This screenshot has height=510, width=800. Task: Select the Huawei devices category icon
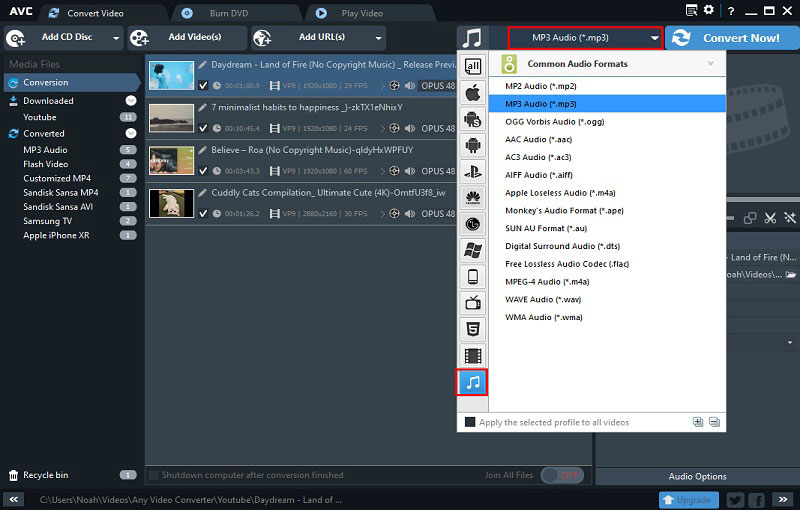pos(473,198)
